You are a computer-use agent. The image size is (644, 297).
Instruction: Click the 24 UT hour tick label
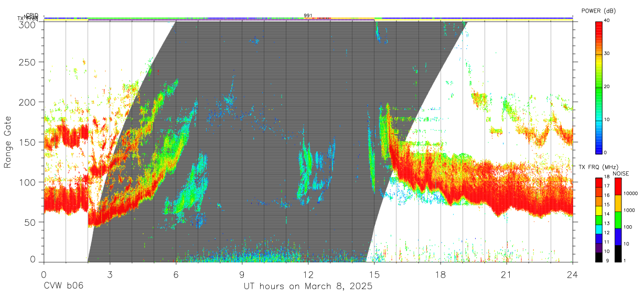pos(572,273)
